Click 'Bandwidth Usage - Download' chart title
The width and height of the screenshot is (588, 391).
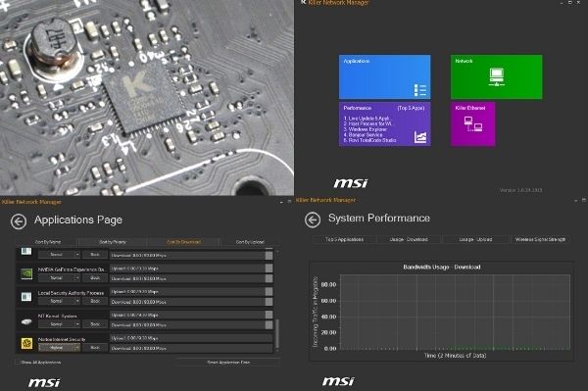[442, 268]
